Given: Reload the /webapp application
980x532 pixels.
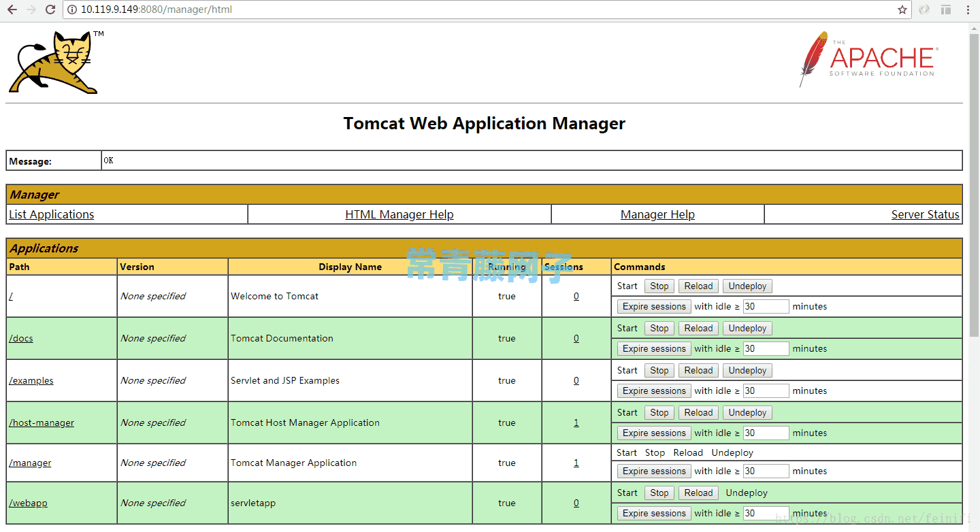Looking at the screenshot, I should [698, 493].
